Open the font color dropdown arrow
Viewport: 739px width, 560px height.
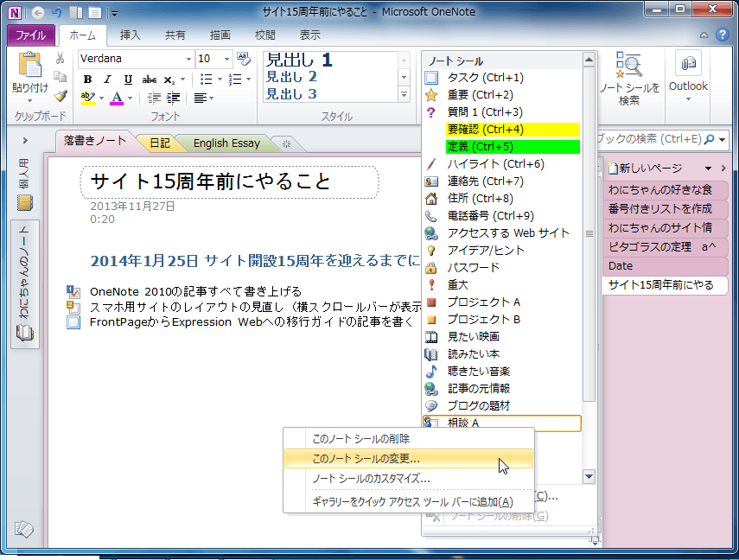point(130,98)
